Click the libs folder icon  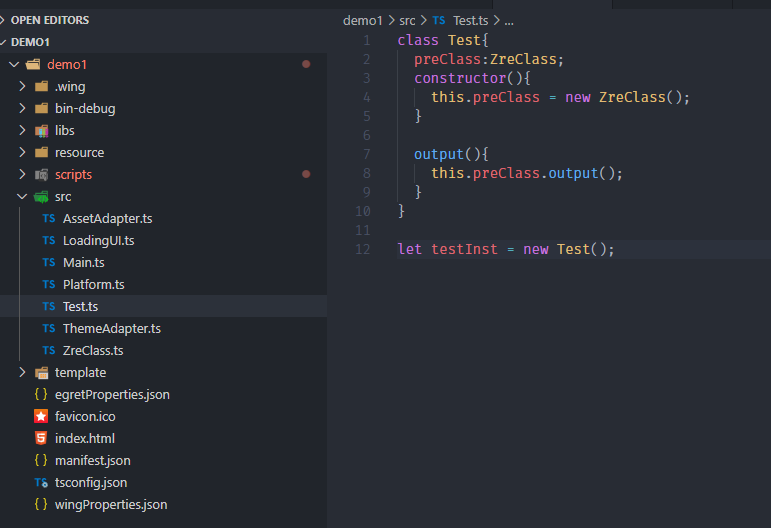click(41, 131)
